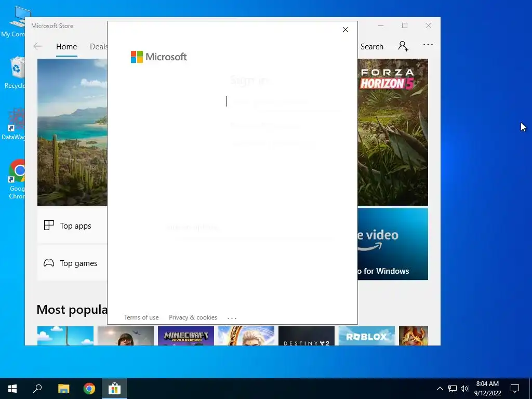The width and height of the screenshot is (532, 399).
Task: Click the account sign-in icon
Action: point(403,46)
